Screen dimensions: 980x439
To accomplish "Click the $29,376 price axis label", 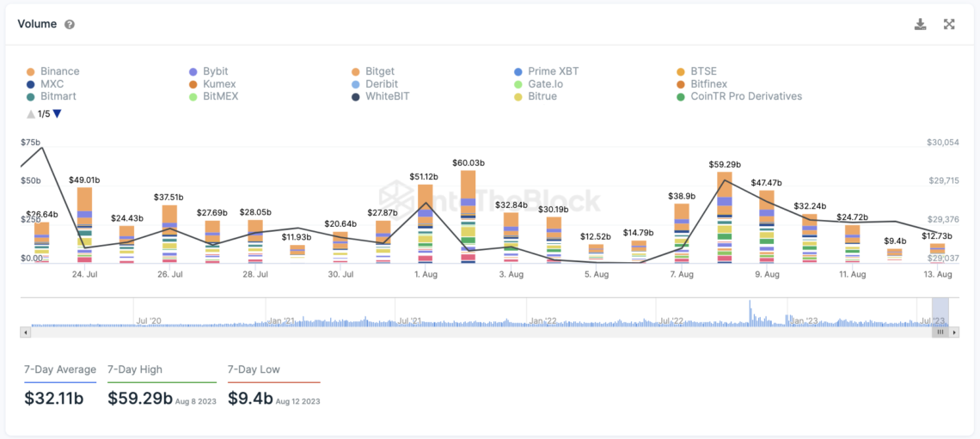I will click(942, 219).
